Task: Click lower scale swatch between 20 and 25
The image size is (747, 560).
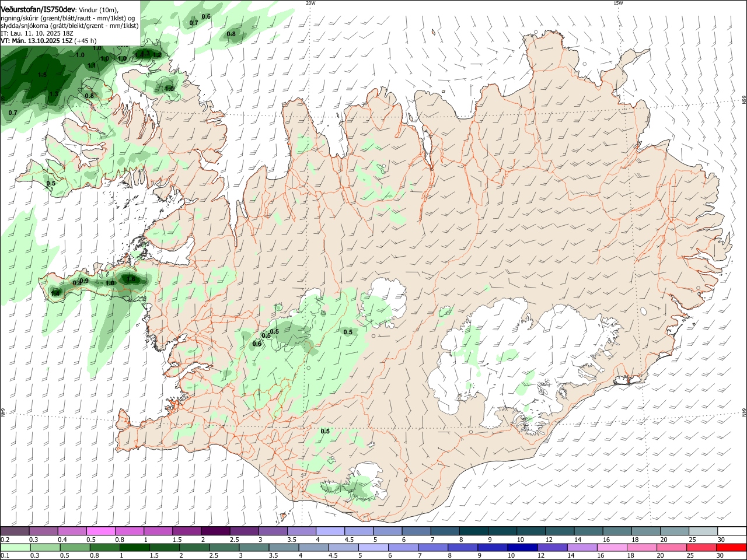Action: (x=672, y=547)
